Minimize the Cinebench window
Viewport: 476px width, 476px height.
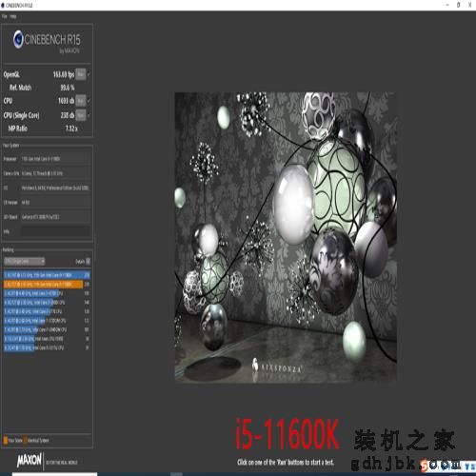tap(447, 5)
